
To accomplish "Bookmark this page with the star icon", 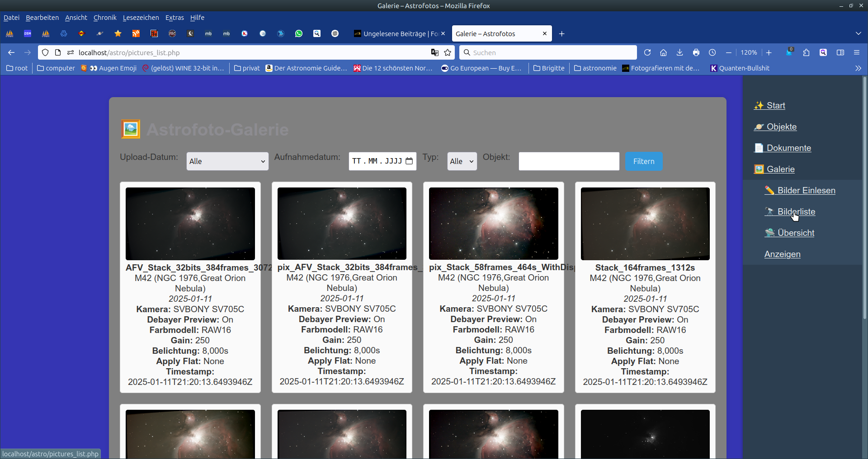I will [x=448, y=52].
